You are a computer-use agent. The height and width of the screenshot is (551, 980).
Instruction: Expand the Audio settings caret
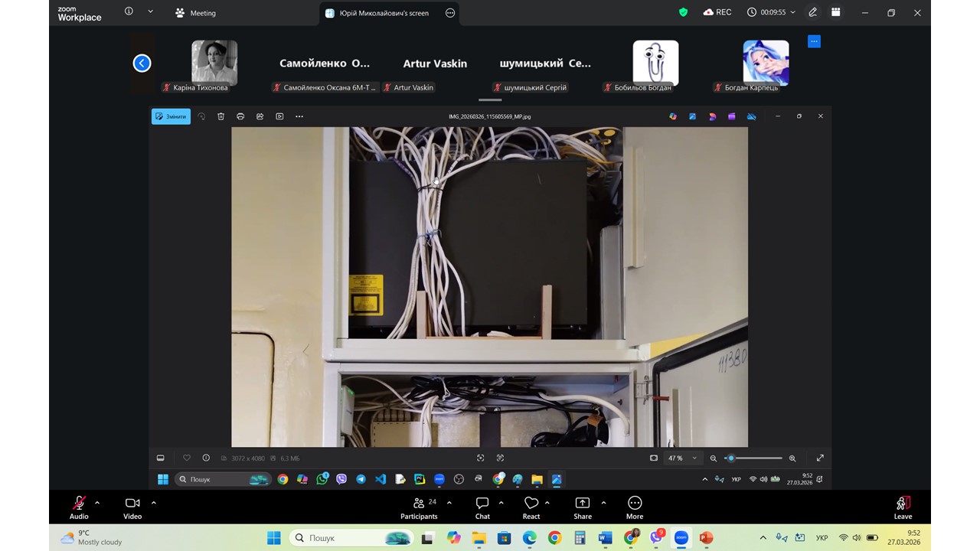97,503
